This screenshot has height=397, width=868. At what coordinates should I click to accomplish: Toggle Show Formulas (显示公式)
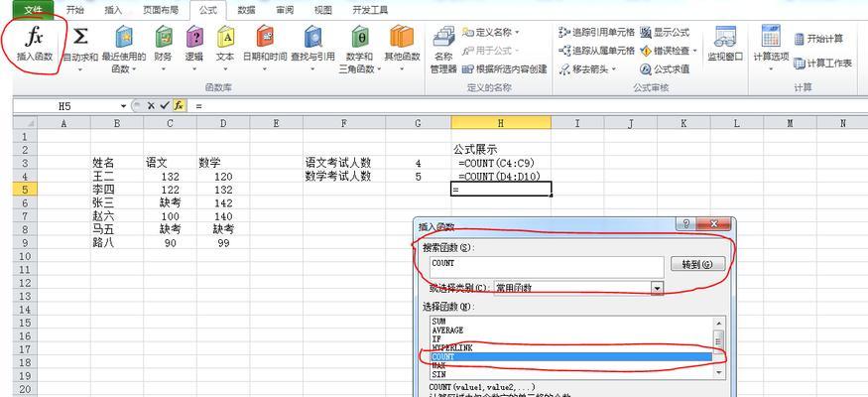click(x=665, y=33)
